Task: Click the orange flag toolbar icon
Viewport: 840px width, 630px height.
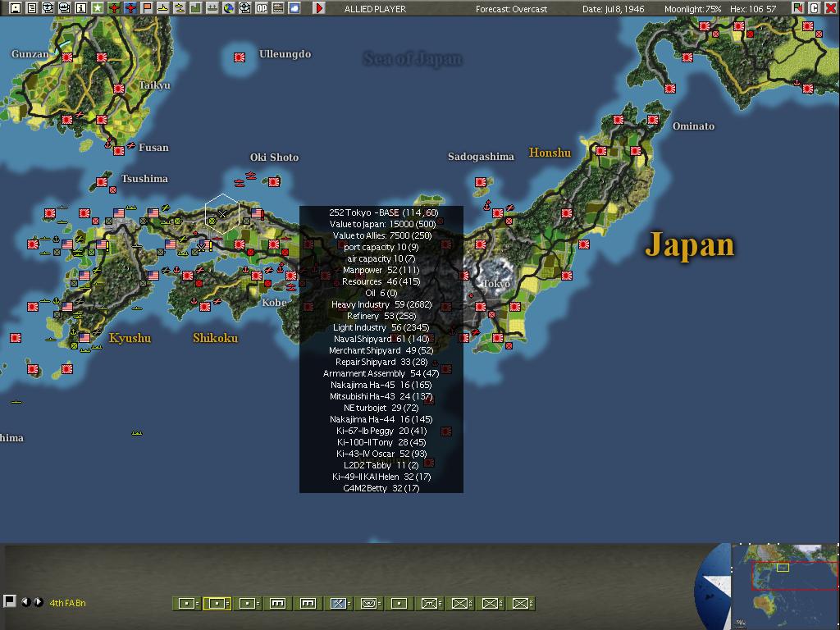Action: pyautogui.click(x=147, y=8)
